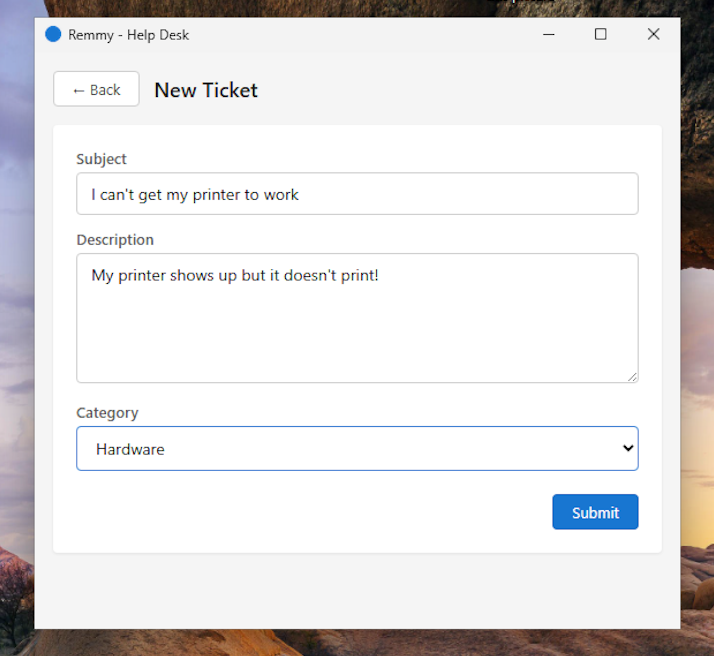
Task: Go back using the Back button
Action: pyautogui.click(x=96, y=89)
